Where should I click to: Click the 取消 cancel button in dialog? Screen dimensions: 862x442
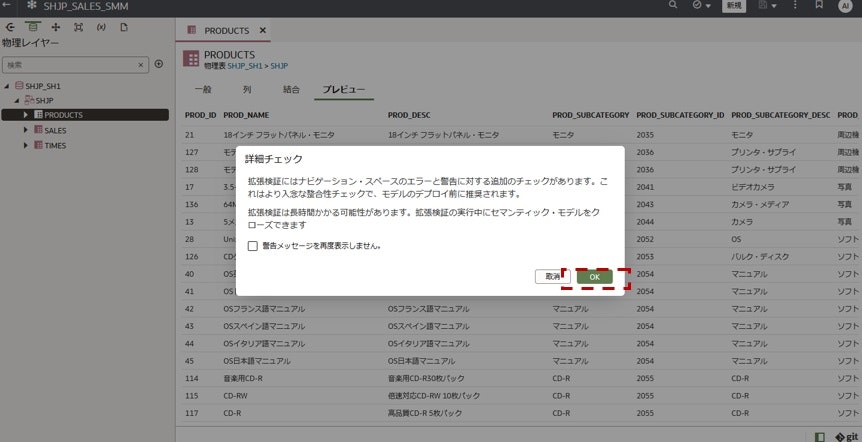(x=552, y=277)
